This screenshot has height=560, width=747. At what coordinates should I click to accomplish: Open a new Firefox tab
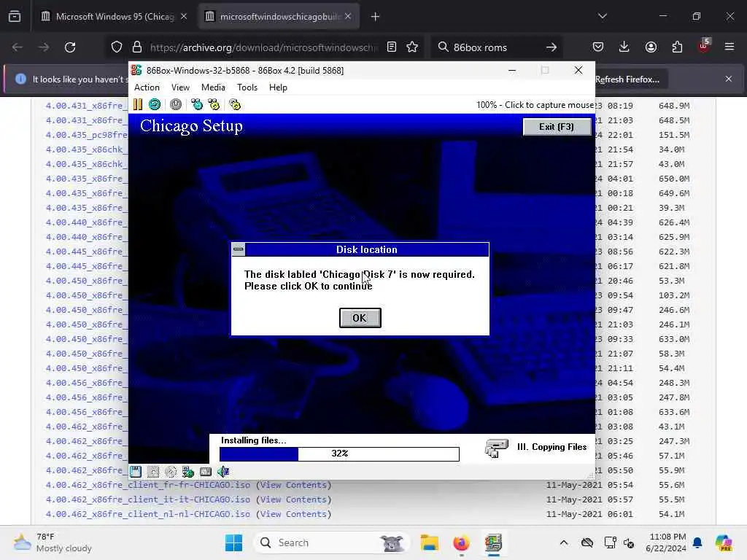(376, 17)
